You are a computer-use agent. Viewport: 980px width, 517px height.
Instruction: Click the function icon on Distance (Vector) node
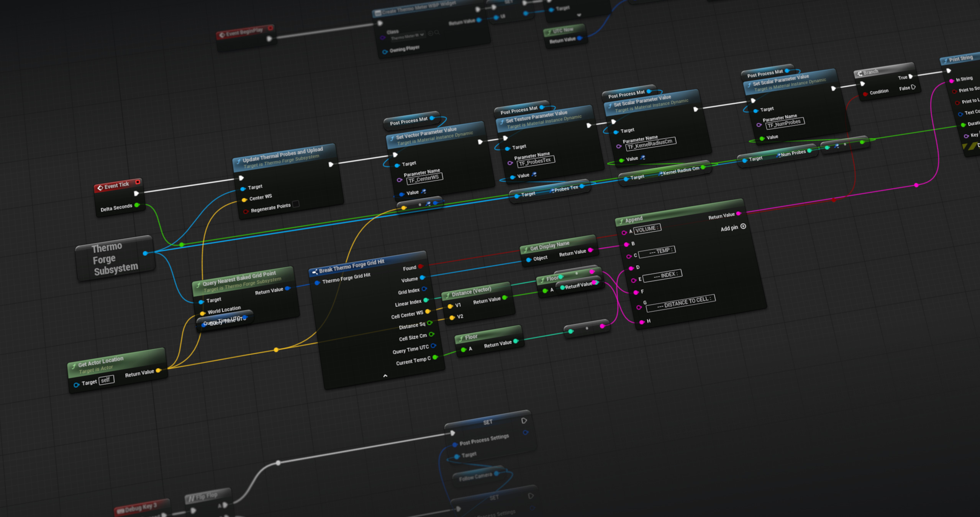click(447, 295)
